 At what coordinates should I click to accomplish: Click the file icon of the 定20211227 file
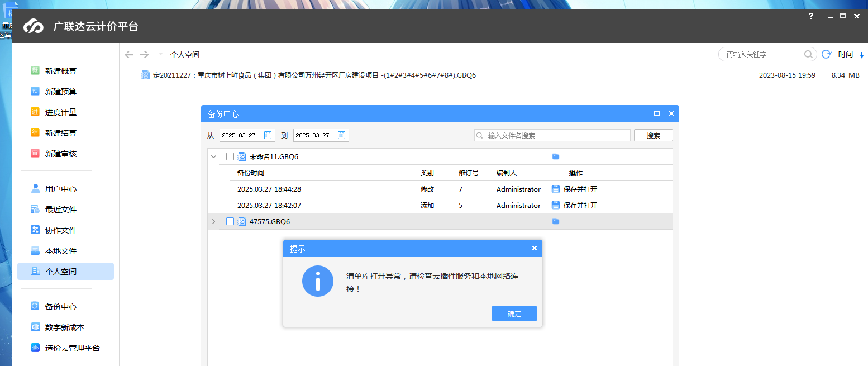(145, 75)
